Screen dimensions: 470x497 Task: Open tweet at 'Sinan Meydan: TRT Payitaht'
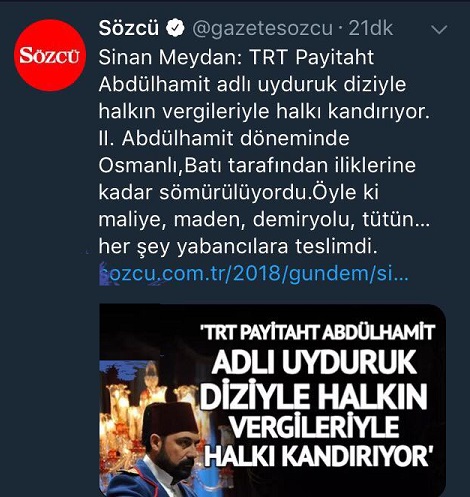[236, 57]
